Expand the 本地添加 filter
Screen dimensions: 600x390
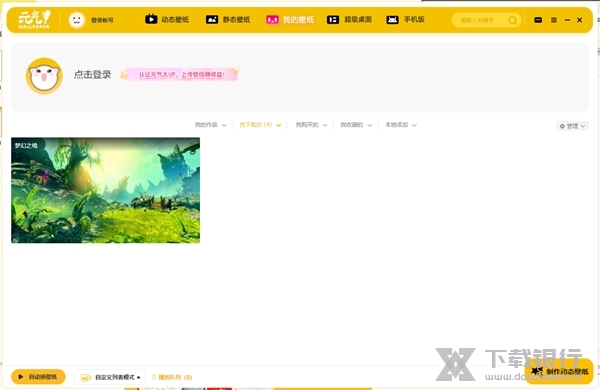pyautogui.click(x=401, y=125)
